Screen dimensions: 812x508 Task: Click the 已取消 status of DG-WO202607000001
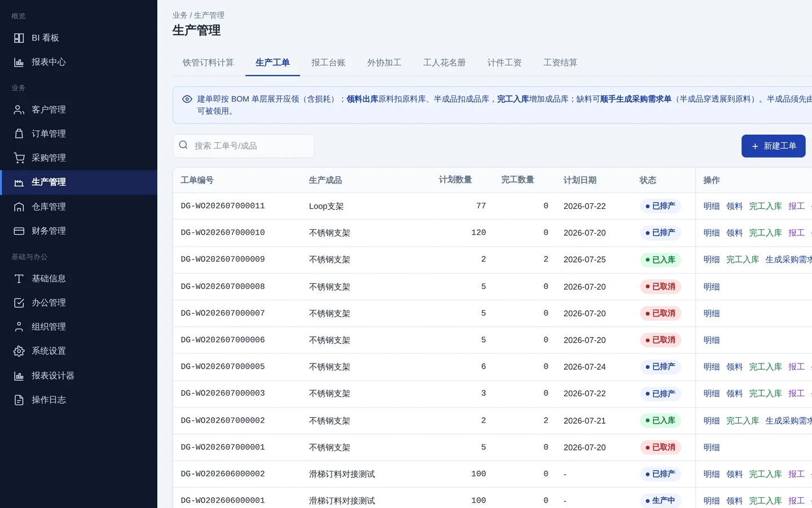(660, 448)
